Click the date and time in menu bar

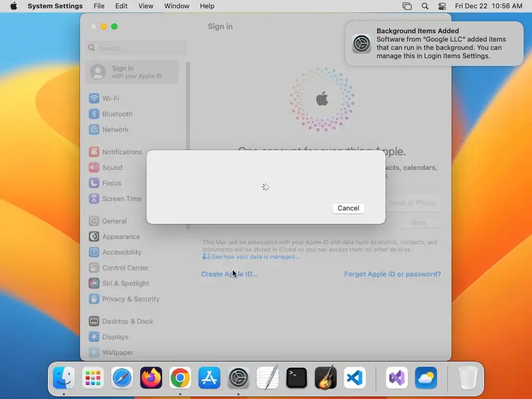pyautogui.click(x=488, y=6)
